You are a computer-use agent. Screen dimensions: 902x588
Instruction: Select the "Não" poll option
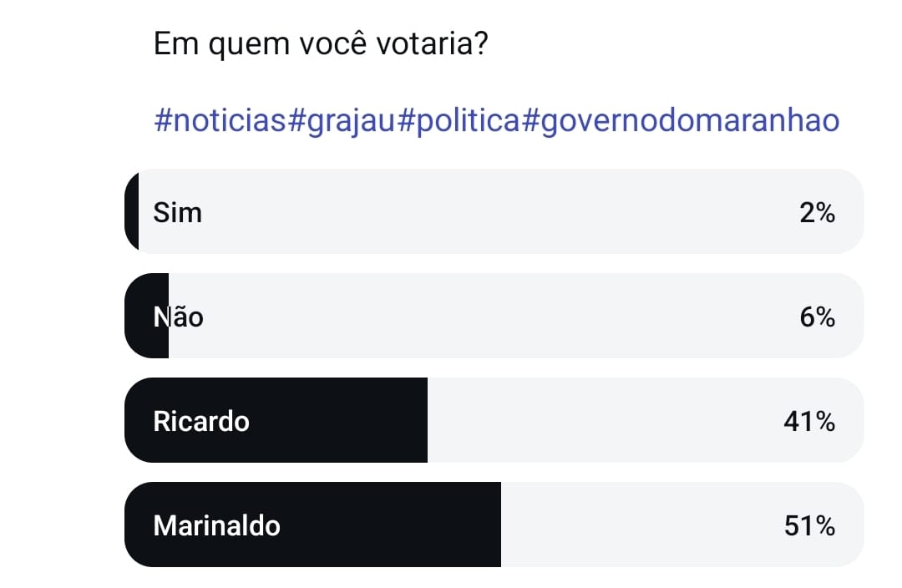pyautogui.click(x=179, y=317)
